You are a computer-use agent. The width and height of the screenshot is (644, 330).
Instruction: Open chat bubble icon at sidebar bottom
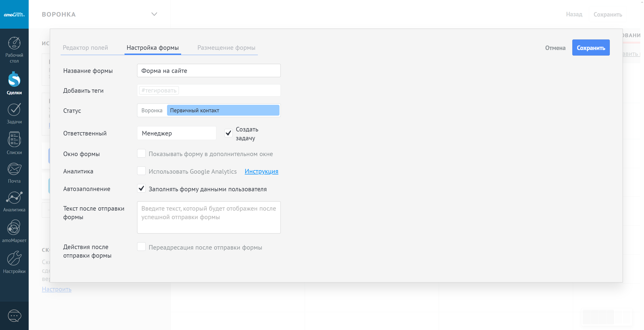[14, 315]
